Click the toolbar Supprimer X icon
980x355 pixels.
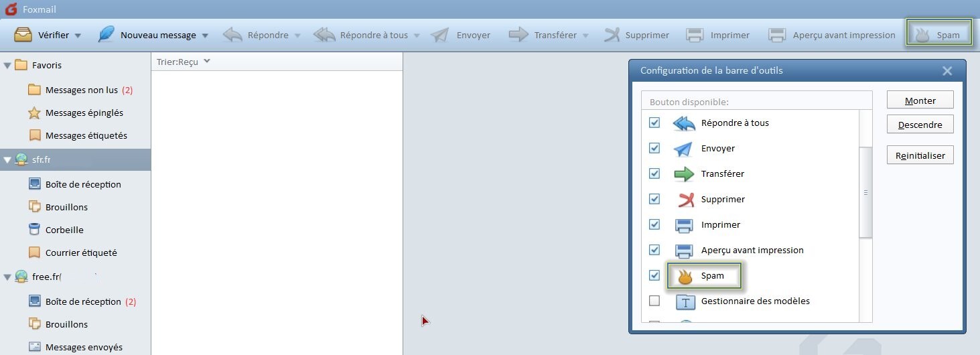pos(612,35)
